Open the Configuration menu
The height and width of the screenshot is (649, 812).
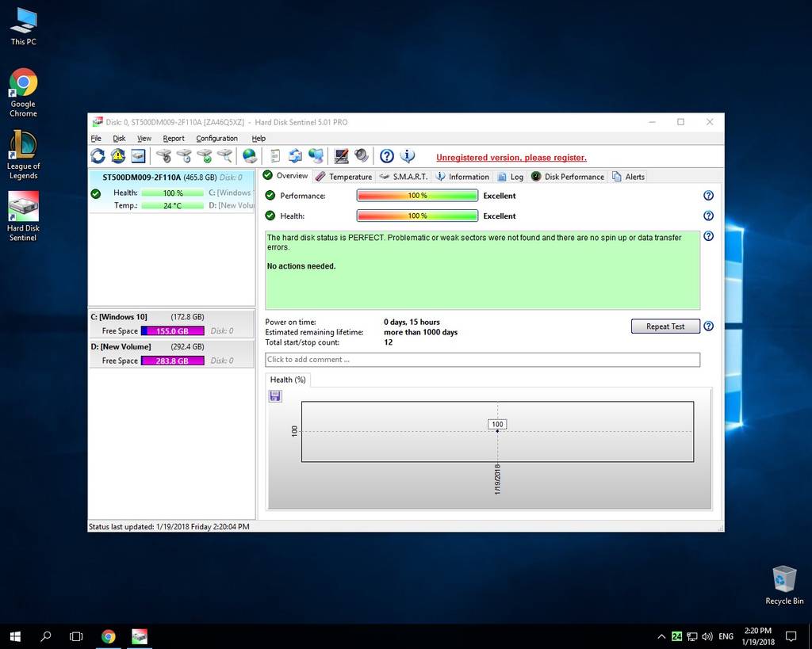tap(216, 139)
